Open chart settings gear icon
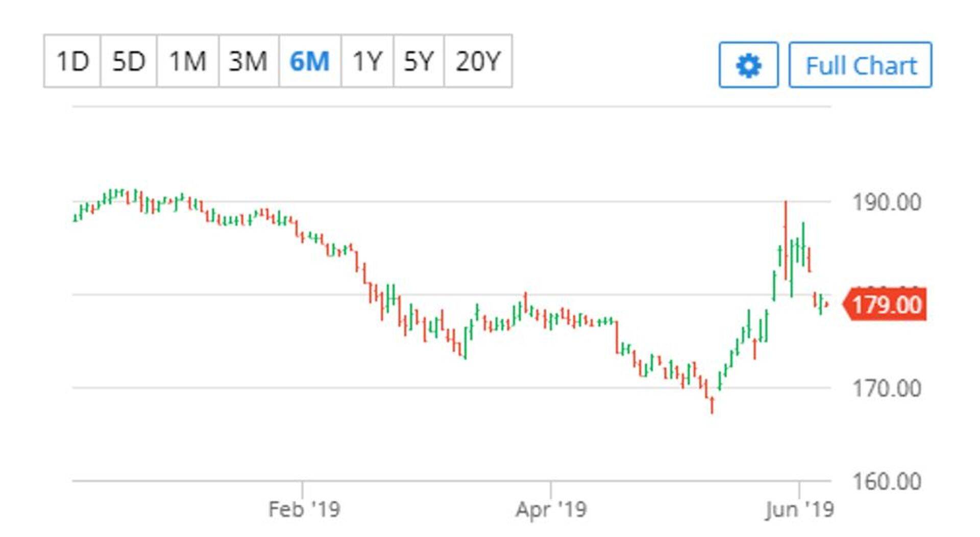Screen dimensions: 980x537 point(748,65)
